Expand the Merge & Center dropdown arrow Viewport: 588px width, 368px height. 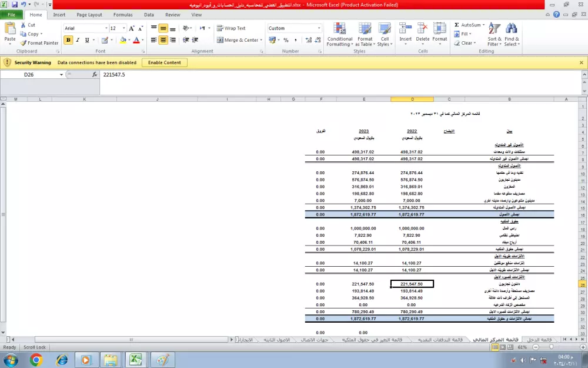261,40
